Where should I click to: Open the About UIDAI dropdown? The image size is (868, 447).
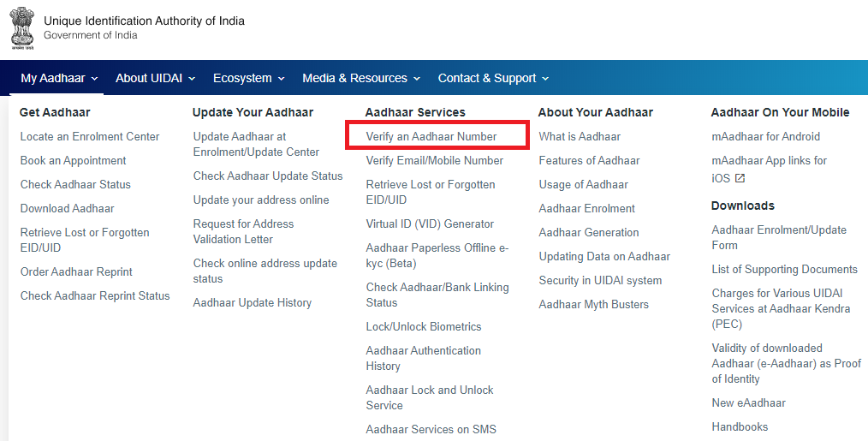tap(155, 78)
